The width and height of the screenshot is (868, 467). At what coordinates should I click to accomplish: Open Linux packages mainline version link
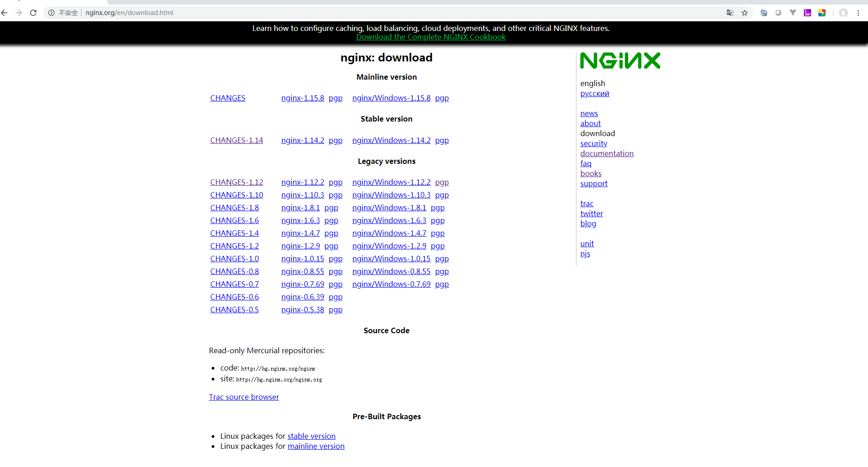tap(316, 446)
